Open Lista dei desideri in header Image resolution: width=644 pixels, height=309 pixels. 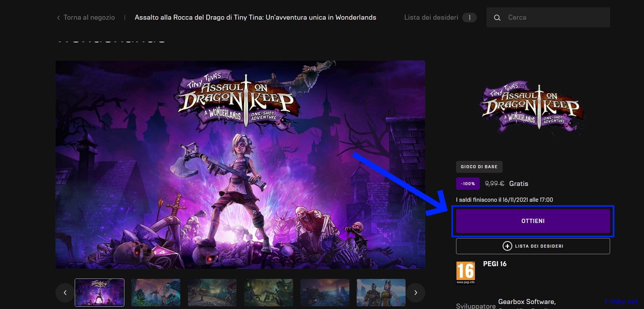[431, 17]
